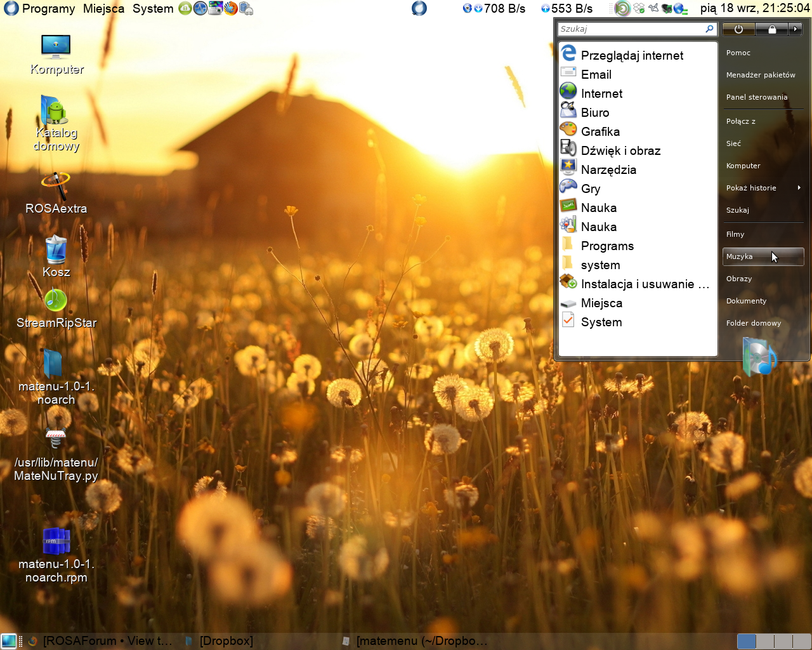812x650 pixels.
Task: Click the Szukaj search field
Action: [x=631, y=29]
